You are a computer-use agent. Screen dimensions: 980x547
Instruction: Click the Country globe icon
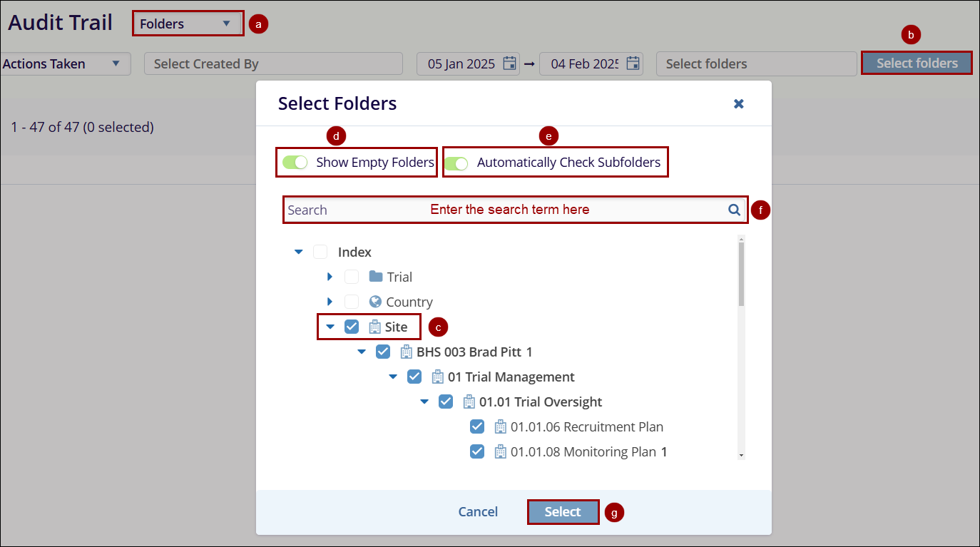[376, 302]
